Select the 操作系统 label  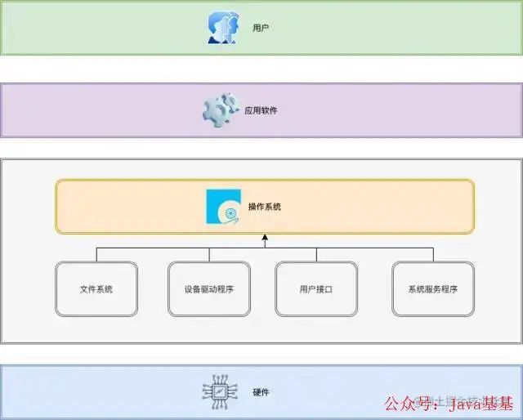click(265, 207)
